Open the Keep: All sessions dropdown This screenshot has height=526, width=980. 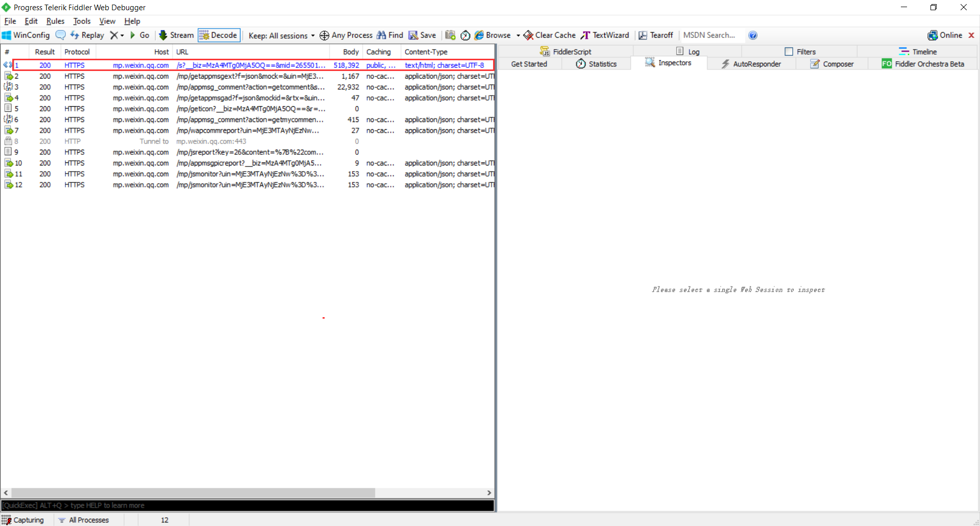tap(282, 35)
